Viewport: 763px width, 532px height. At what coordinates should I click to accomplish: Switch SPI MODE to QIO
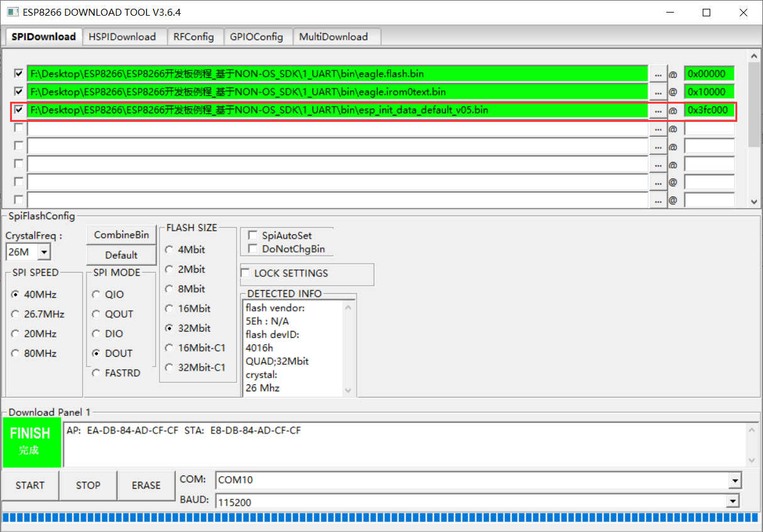(x=95, y=294)
